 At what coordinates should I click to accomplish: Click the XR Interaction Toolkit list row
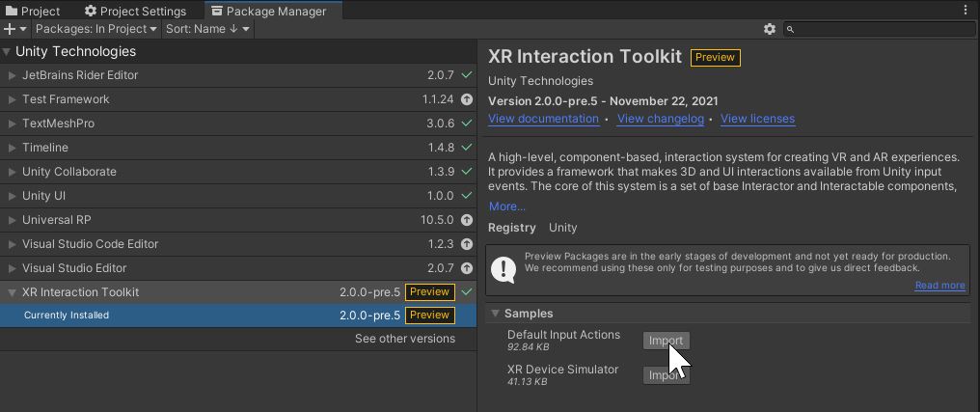pyautogui.click(x=238, y=292)
